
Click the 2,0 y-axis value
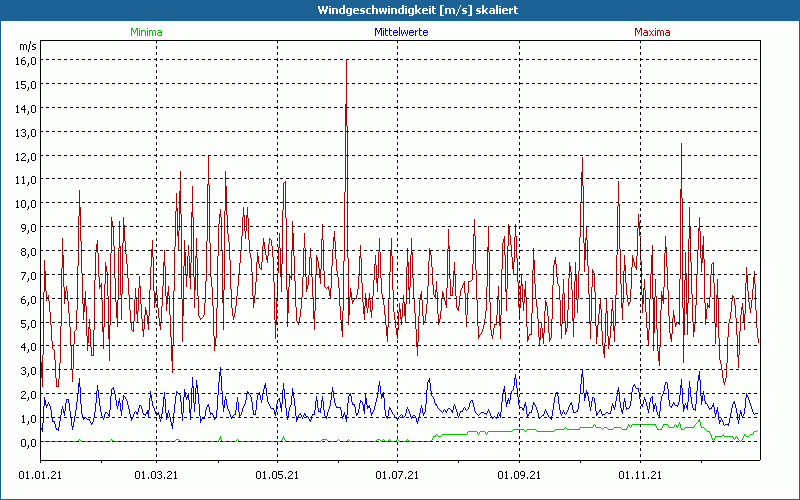click(30, 395)
